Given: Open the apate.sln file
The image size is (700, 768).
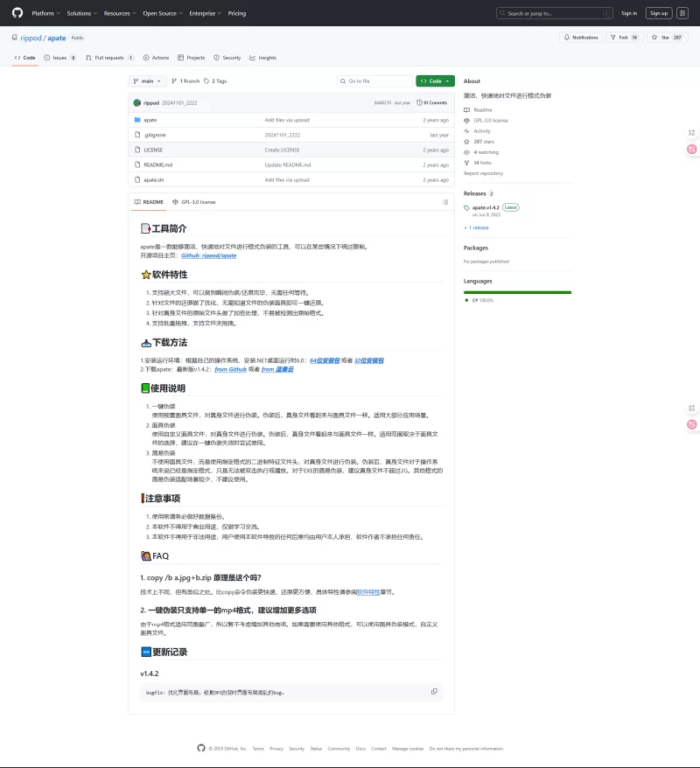Looking at the screenshot, I should point(154,180).
